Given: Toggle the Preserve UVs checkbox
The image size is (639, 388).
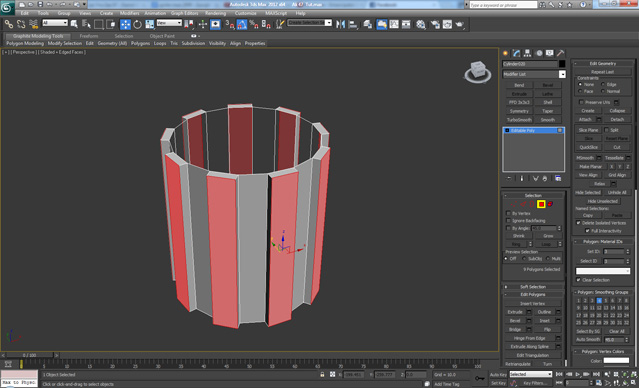Looking at the screenshot, I should coord(582,102).
